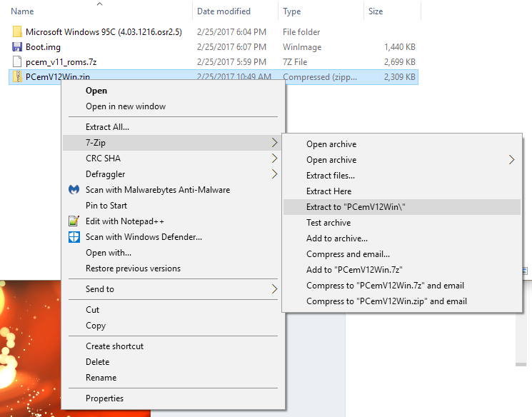532x417 pixels.
Task: Select Open with... entry
Action: 173,253
